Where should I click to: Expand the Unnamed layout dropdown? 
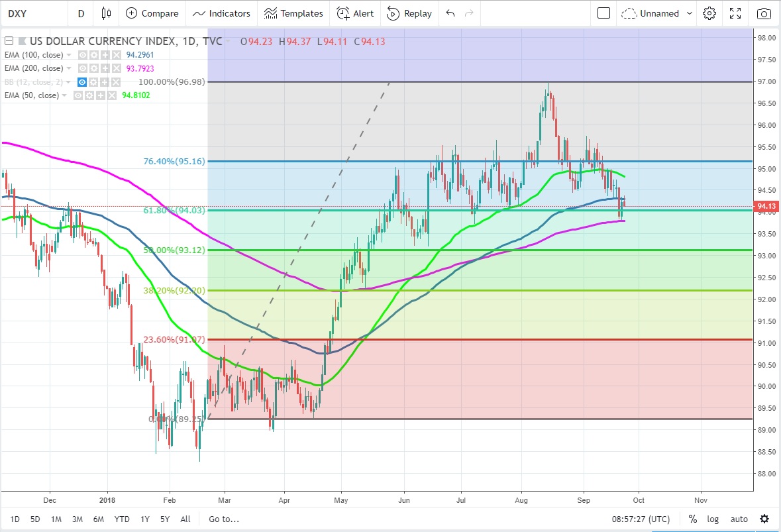[x=690, y=13]
